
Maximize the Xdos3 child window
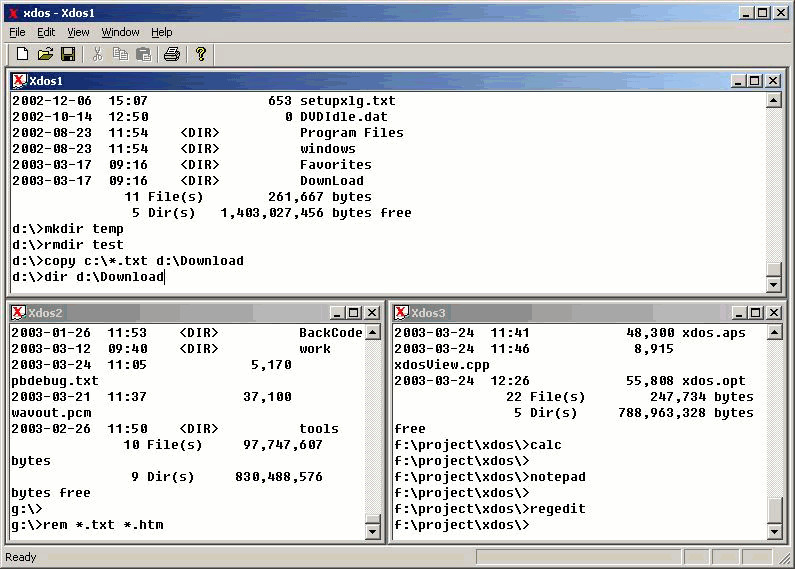coord(755,313)
